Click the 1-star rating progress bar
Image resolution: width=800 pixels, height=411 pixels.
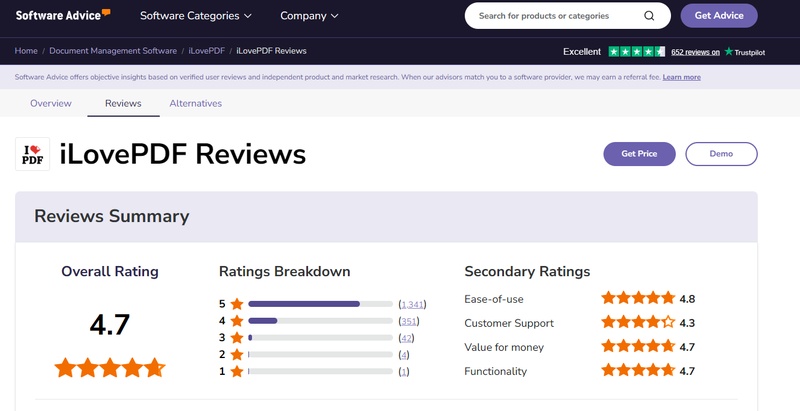(x=320, y=372)
